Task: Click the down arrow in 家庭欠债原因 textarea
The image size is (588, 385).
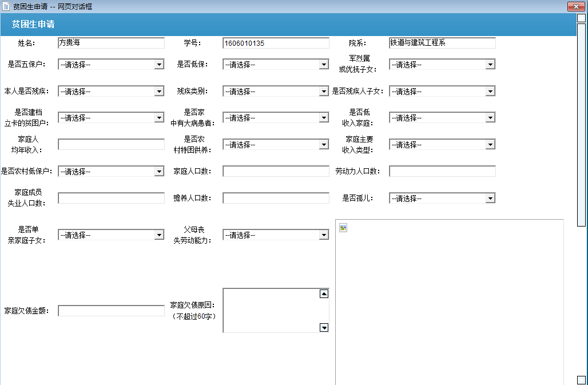Action: [x=324, y=327]
